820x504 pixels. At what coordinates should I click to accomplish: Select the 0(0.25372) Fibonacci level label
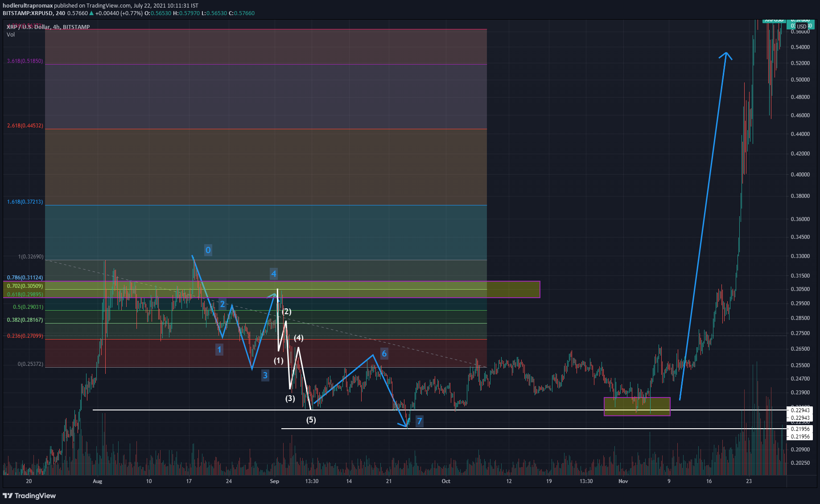coord(31,364)
